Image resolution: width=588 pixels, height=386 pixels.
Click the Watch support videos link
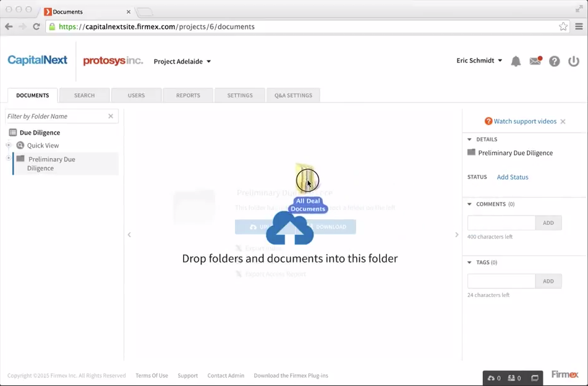525,121
